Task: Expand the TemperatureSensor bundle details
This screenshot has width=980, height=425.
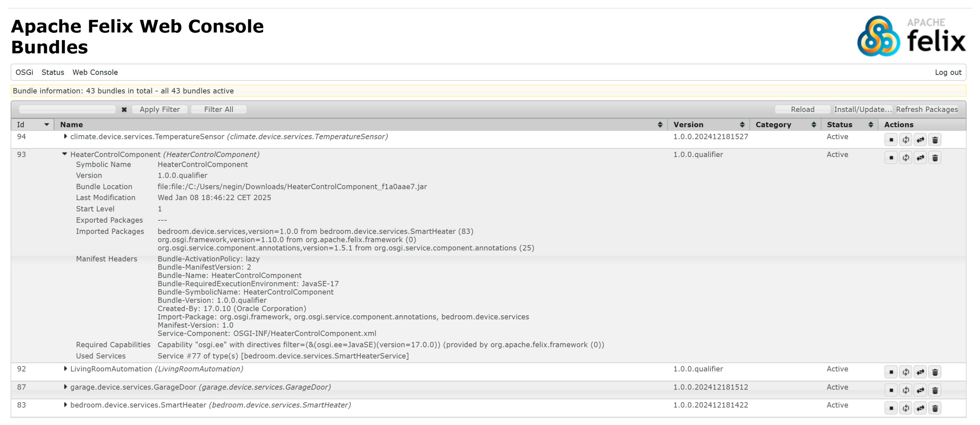Action: [x=66, y=137]
